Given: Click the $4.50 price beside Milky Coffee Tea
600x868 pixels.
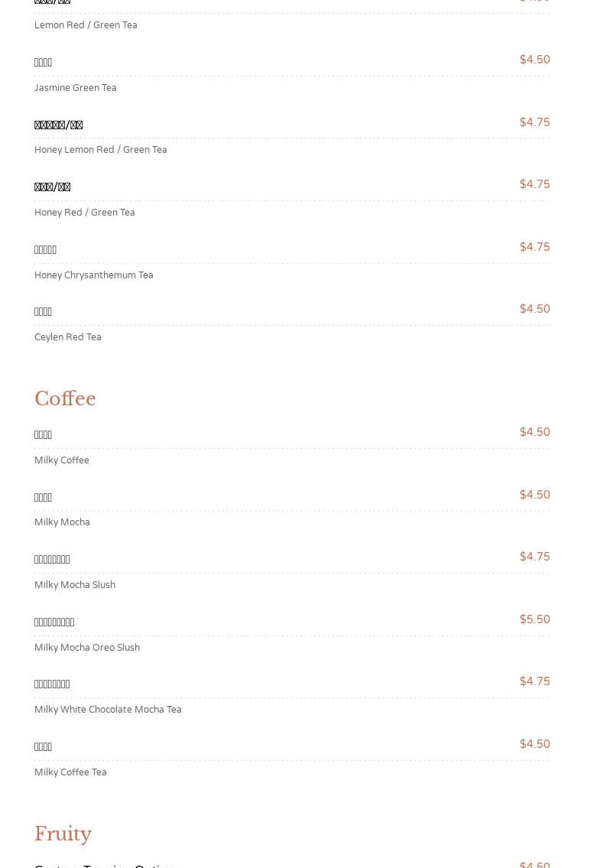Looking at the screenshot, I should [x=535, y=743].
